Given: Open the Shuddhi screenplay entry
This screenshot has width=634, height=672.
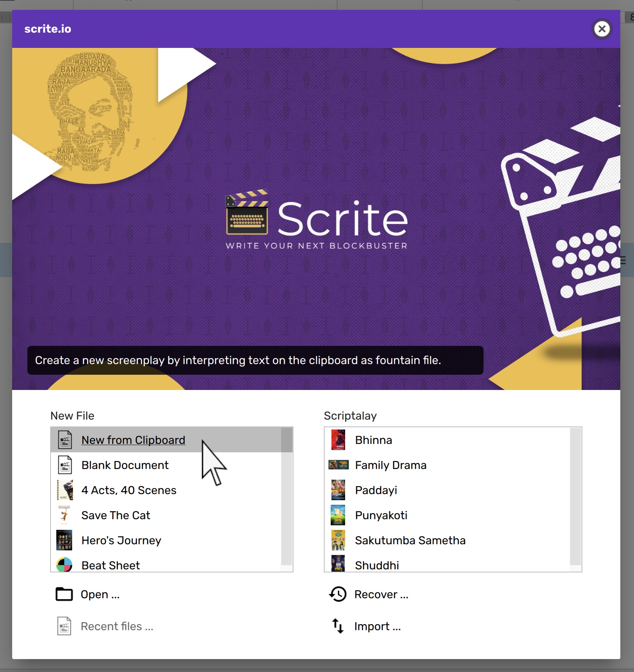Looking at the screenshot, I should tap(377, 565).
